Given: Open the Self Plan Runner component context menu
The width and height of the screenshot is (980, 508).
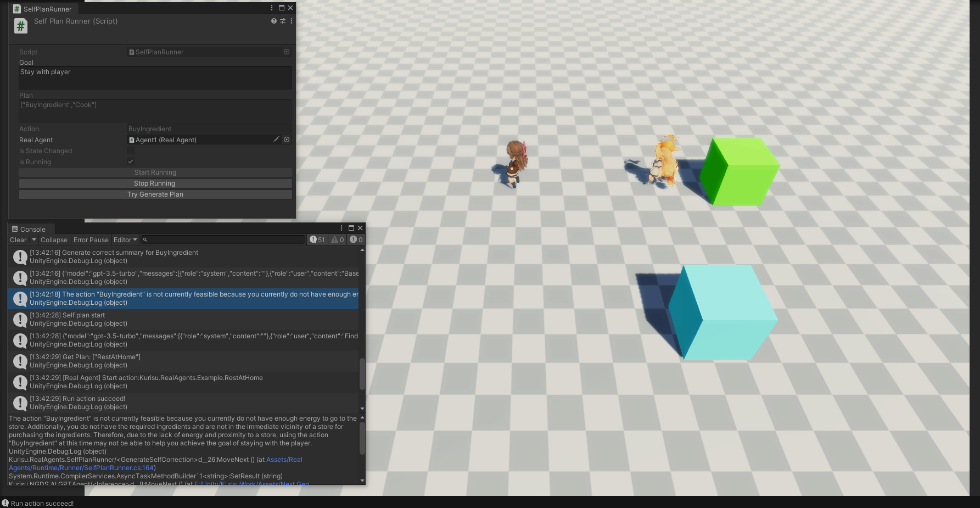Looking at the screenshot, I should point(292,21).
